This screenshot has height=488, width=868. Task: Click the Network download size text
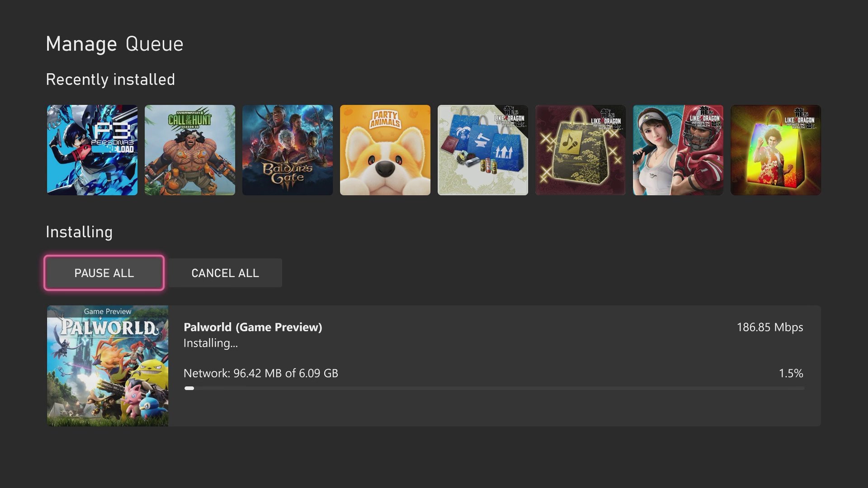(260, 373)
